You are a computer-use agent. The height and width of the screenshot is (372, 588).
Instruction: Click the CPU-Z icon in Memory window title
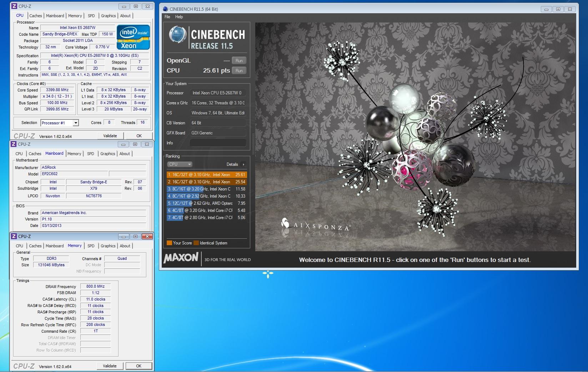click(14, 236)
